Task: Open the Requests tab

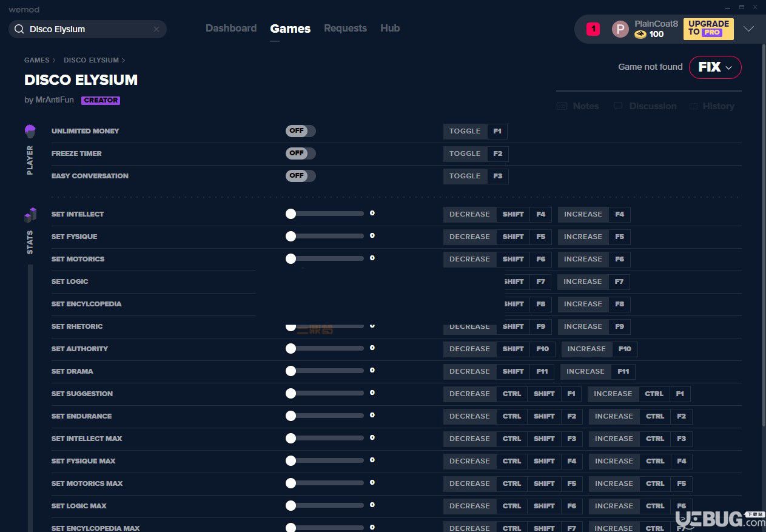Action: (x=345, y=29)
